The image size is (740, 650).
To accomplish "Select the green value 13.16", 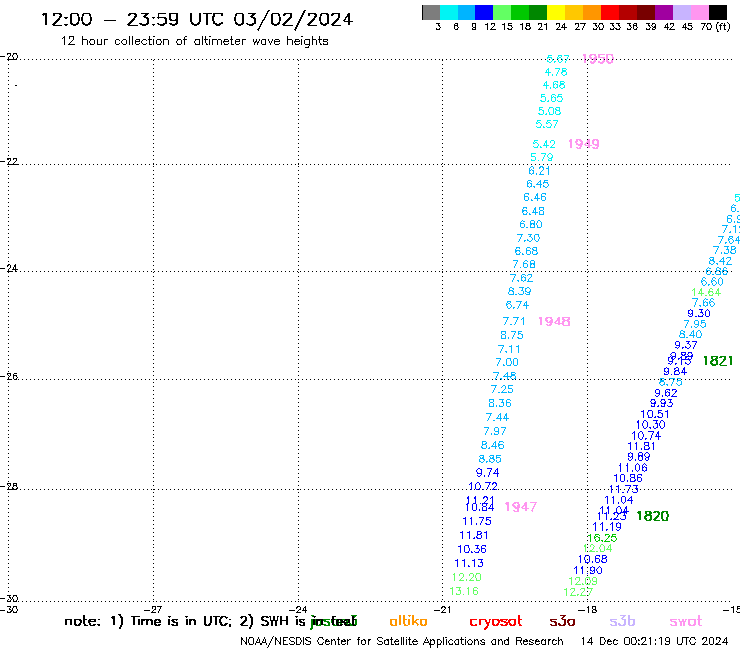I will coord(464,591).
